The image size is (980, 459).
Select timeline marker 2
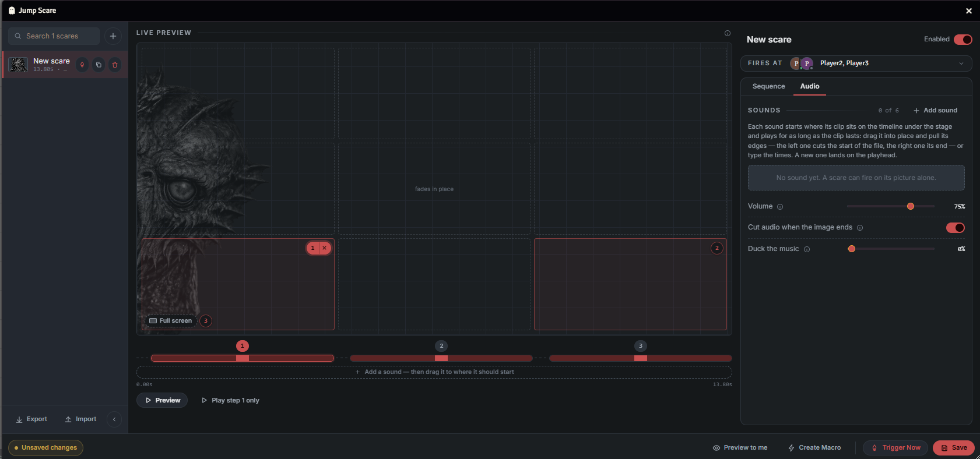[441, 346]
